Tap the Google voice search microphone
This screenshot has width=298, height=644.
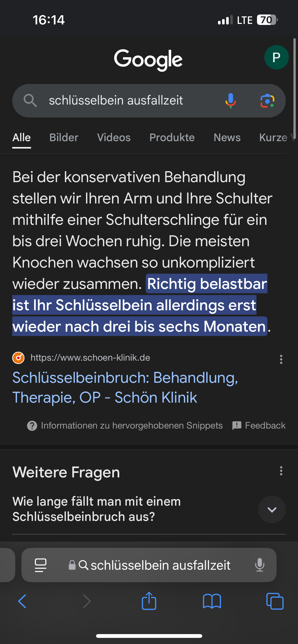231,100
